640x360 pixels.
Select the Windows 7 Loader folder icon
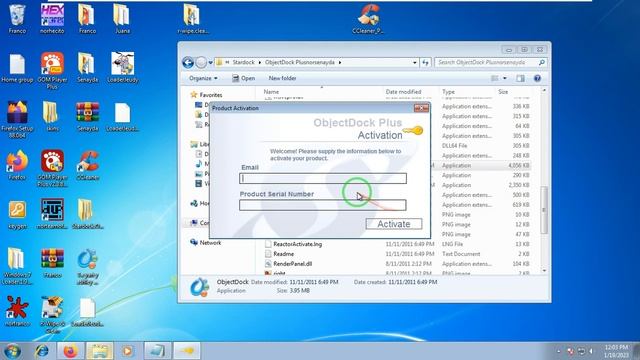point(17,266)
